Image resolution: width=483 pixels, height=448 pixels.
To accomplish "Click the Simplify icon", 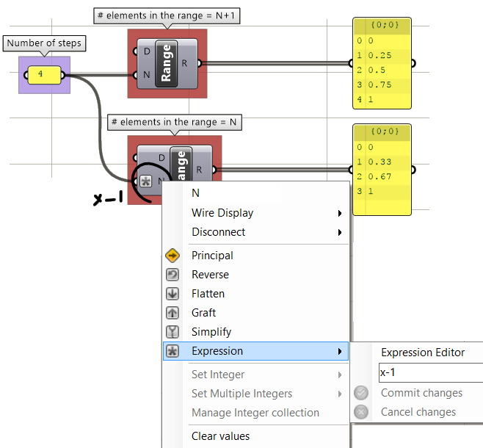I will tap(173, 332).
